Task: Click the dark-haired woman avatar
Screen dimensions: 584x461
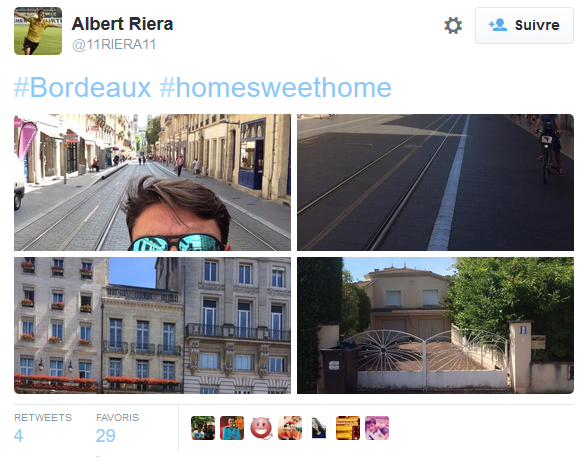Action: click(319, 428)
